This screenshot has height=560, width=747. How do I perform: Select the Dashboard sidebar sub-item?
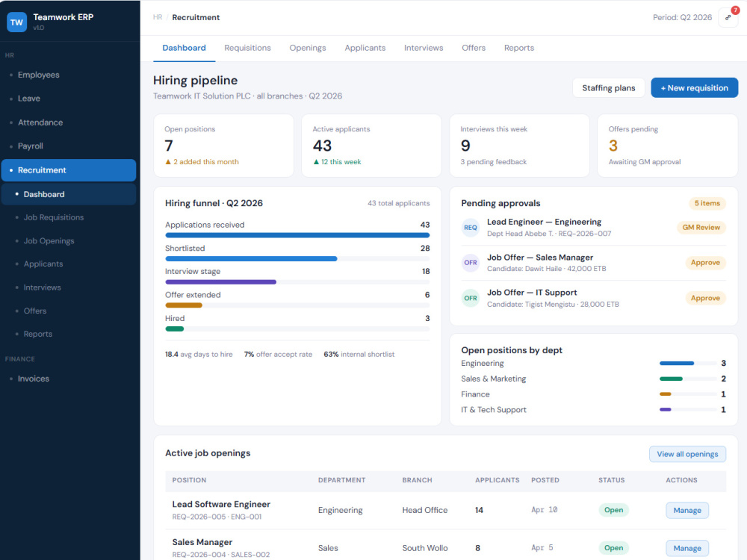[69, 194]
